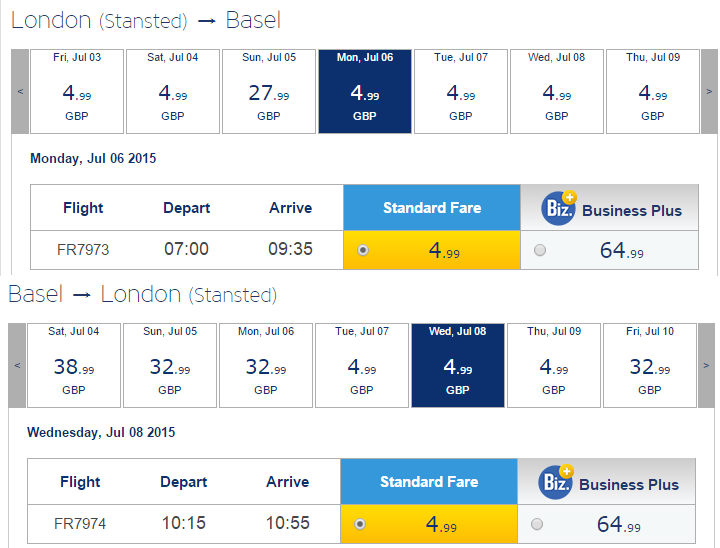This screenshot has height=548, width=720.
Task: Choose outbound date Tue, Jul 07
Action: [461, 91]
